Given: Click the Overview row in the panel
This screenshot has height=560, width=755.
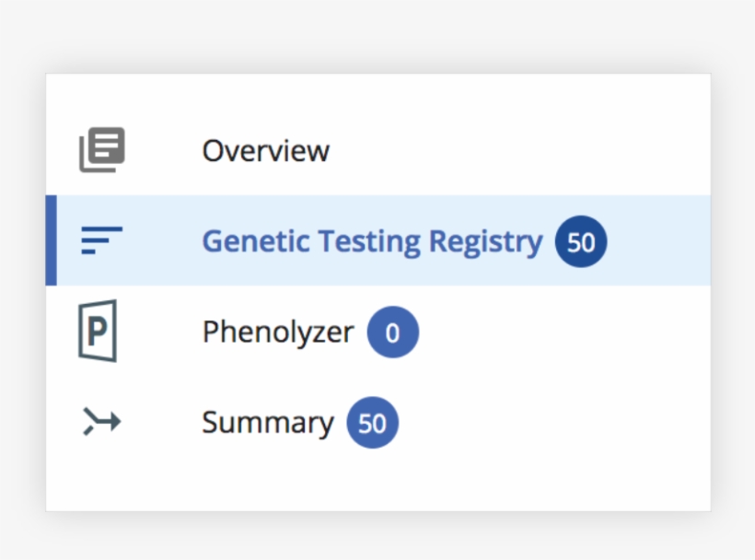Looking at the screenshot, I should [x=265, y=150].
